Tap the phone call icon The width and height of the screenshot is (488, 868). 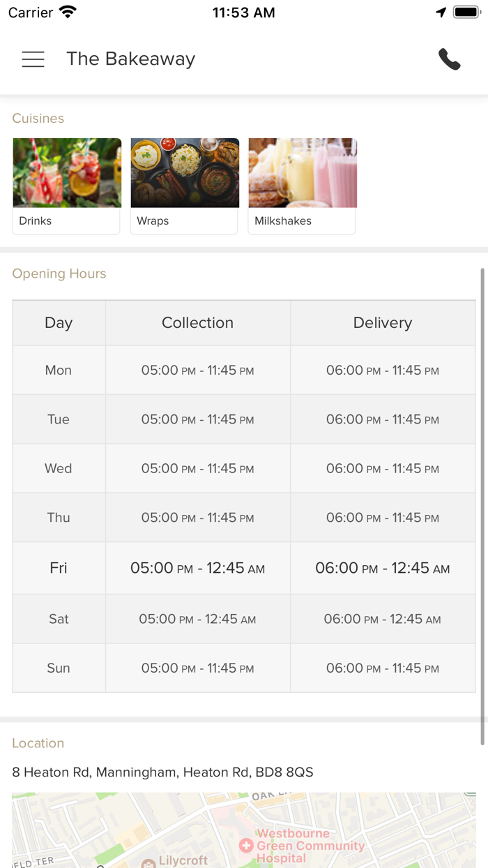pyautogui.click(x=450, y=59)
